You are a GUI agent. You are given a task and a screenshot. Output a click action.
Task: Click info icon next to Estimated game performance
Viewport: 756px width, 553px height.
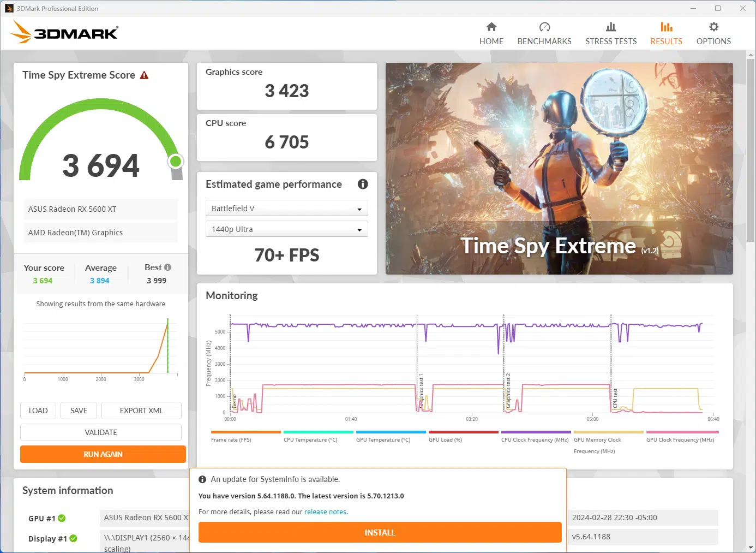(x=362, y=185)
